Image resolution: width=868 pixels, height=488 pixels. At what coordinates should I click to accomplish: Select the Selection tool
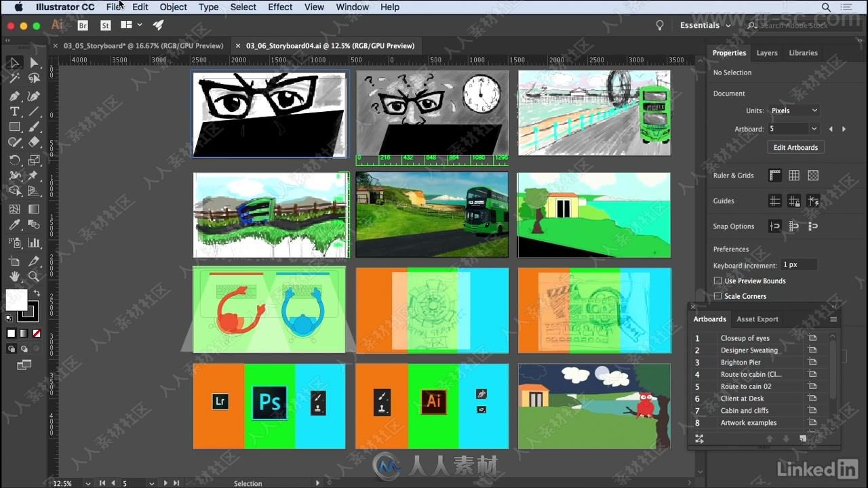[14, 63]
